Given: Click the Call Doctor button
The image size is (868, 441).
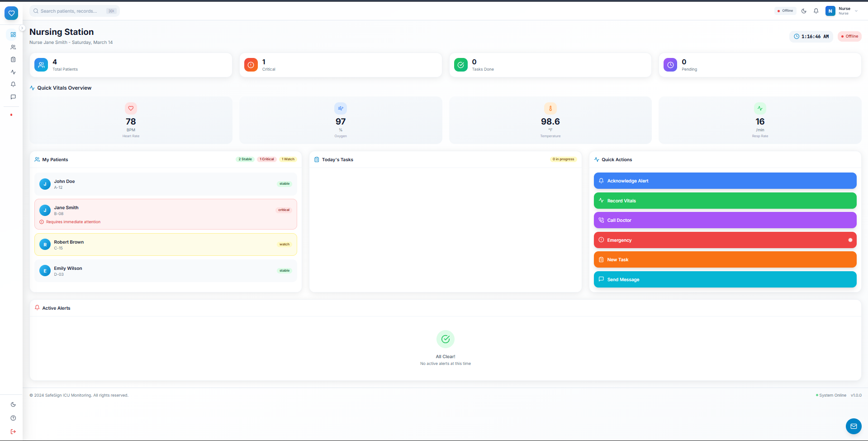Looking at the screenshot, I should pyautogui.click(x=725, y=220).
